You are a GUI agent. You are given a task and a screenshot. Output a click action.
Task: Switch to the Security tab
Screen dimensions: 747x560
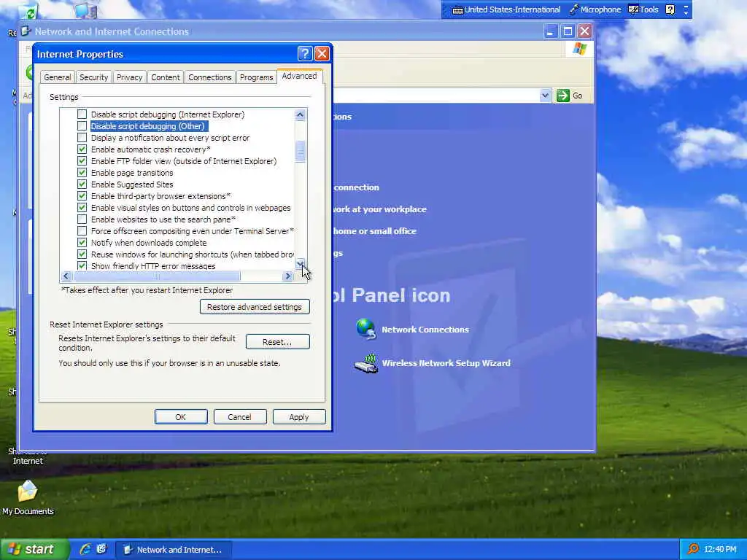93,77
